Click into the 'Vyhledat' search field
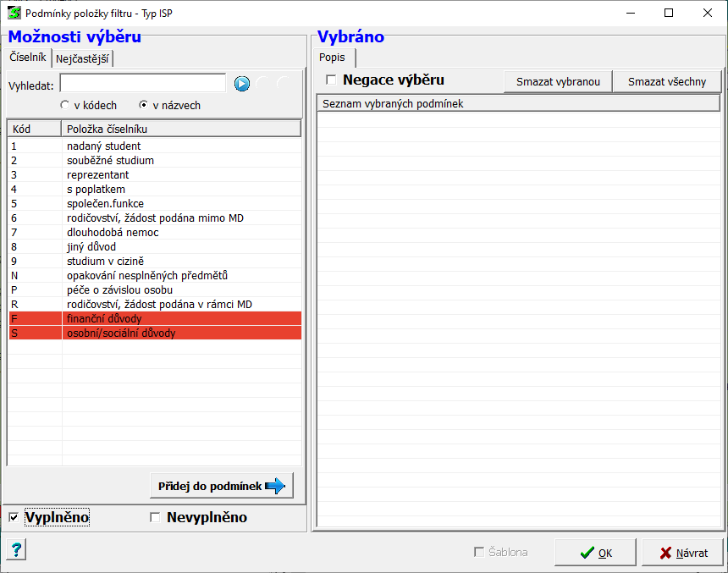This screenshot has width=728, height=573. (x=142, y=84)
